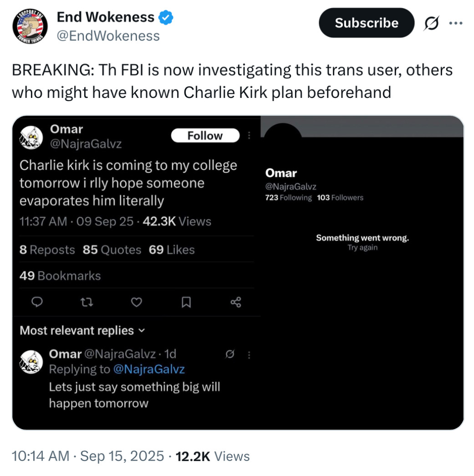This screenshot has width=474, height=476.
Task: Click Try again under error message
Action: [362, 248]
